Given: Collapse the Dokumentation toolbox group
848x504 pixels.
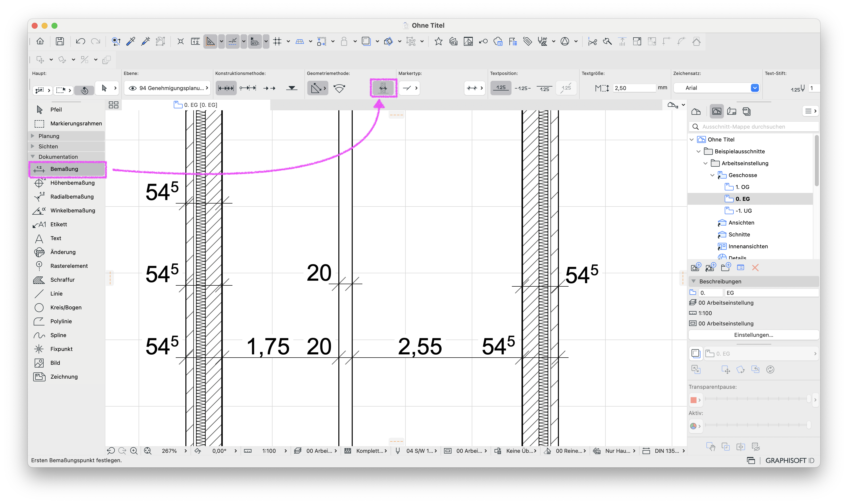Looking at the screenshot, I should [33, 157].
